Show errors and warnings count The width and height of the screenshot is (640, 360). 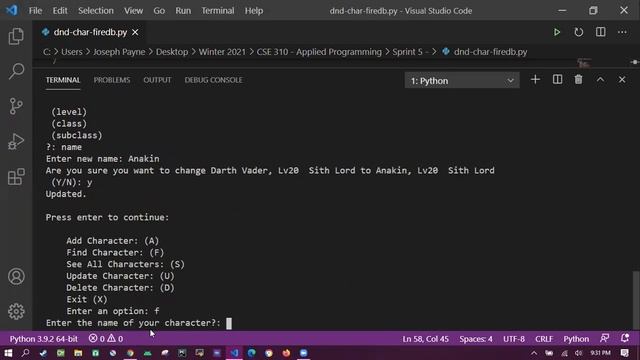pyautogui.click(x=106, y=339)
